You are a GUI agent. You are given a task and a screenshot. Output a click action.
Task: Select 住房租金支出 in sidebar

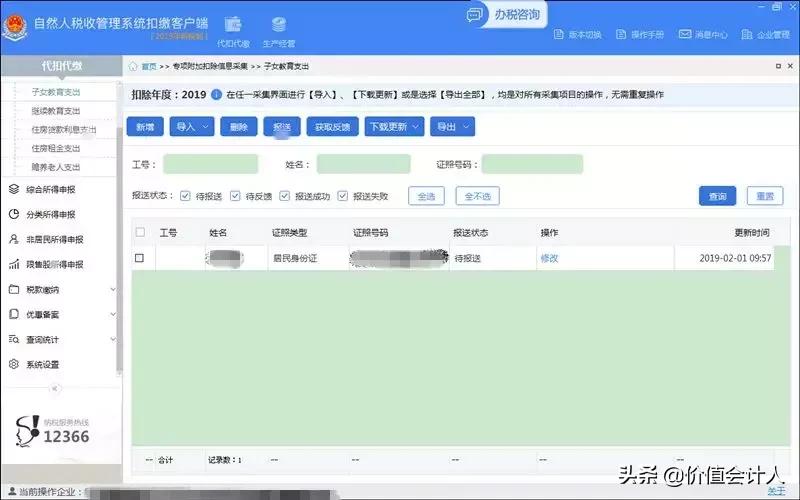(x=56, y=148)
